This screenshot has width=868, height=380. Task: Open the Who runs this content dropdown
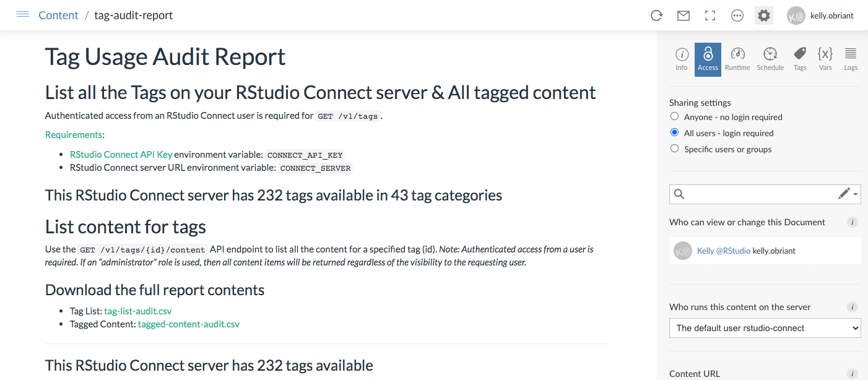click(x=765, y=328)
